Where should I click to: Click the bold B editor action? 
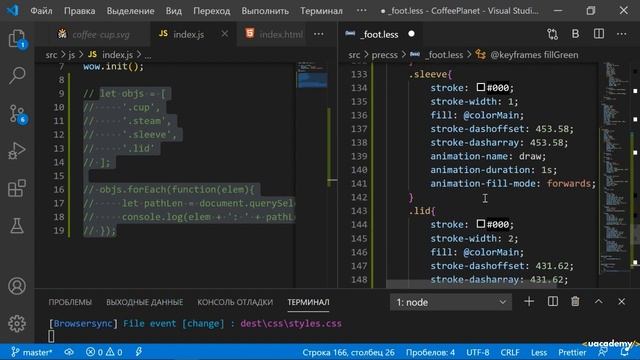click(x=575, y=34)
